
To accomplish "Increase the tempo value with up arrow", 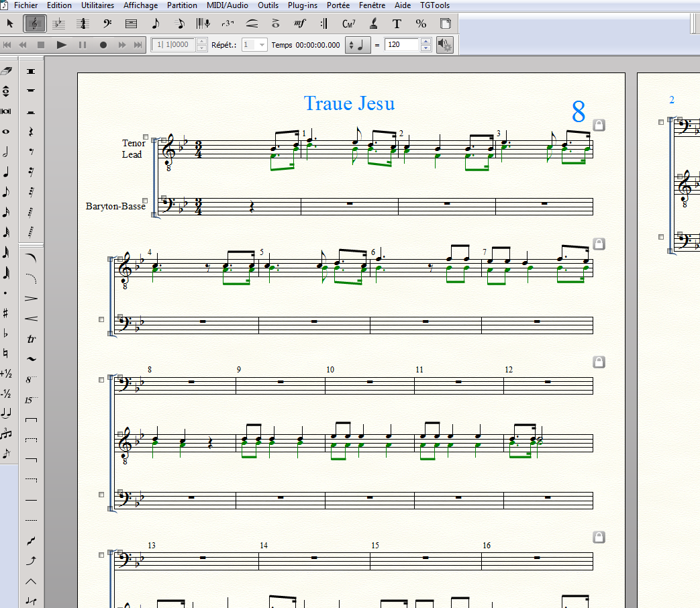I will [x=426, y=42].
